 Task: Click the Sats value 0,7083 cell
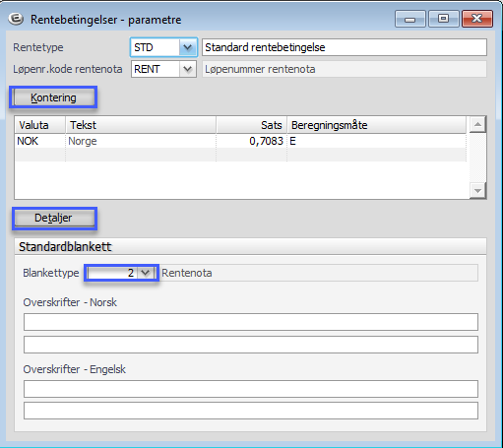252,141
